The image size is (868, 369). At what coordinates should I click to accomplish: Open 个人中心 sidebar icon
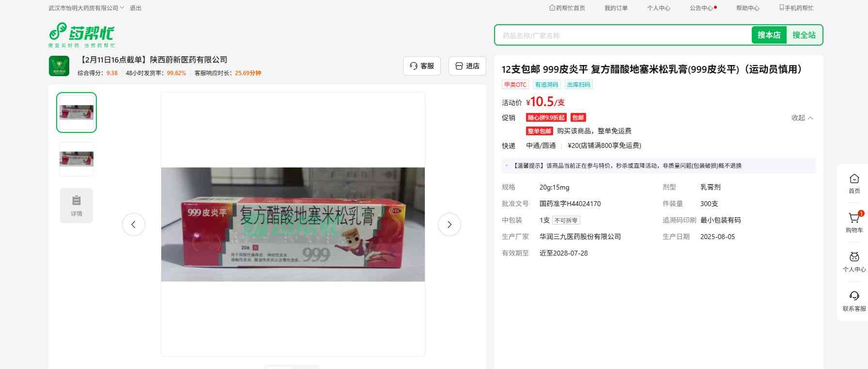point(854,257)
